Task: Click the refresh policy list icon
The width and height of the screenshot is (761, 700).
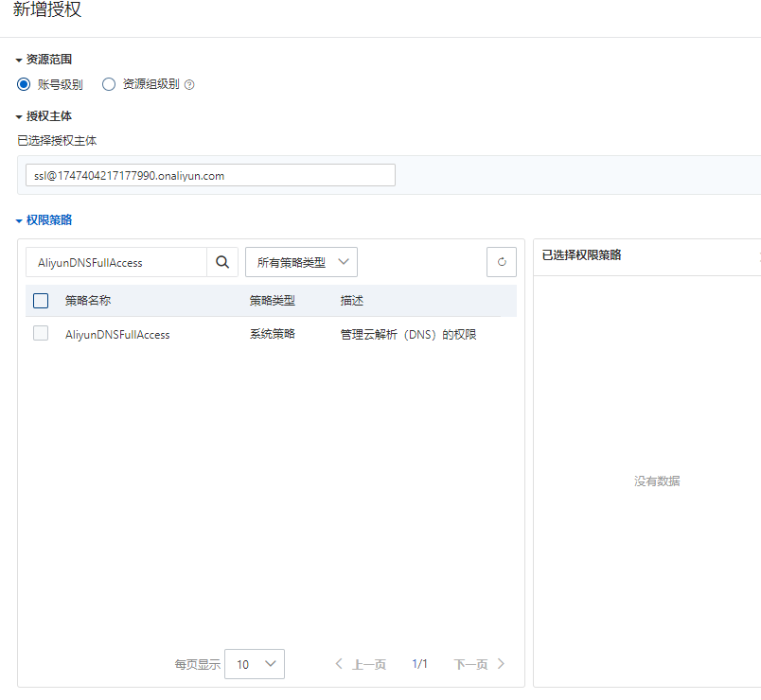Action: tap(502, 262)
